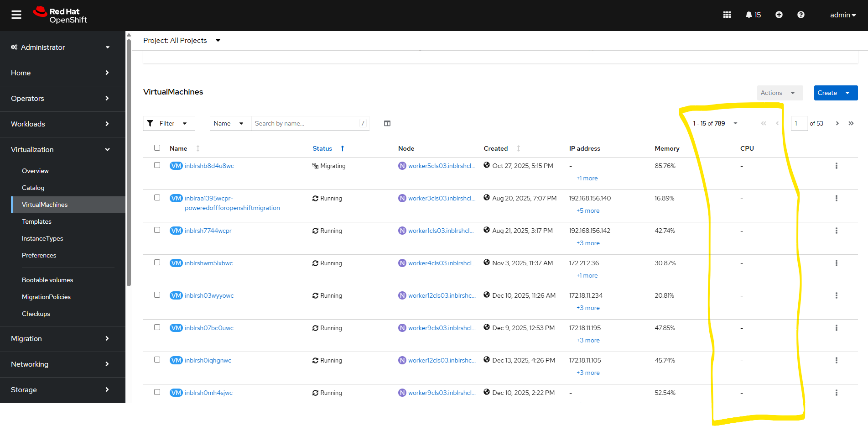Open the Create dropdown button
The height and width of the screenshot is (426, 868).
836,93
